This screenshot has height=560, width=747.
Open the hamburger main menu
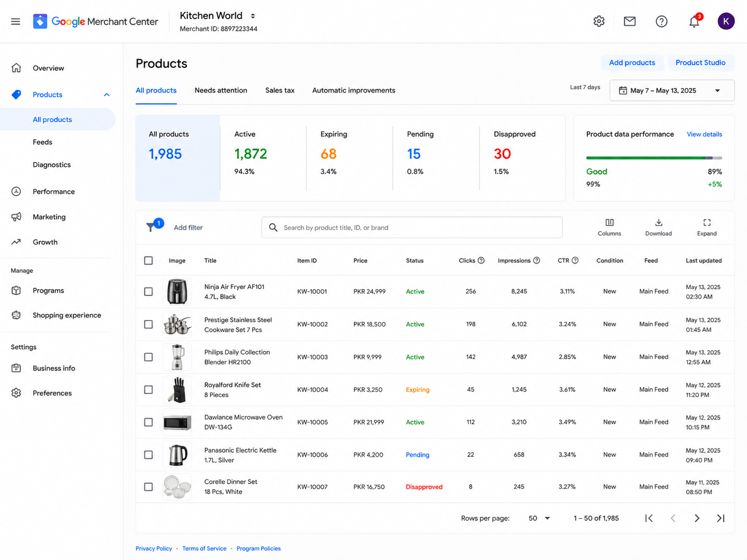[x=15, y=21]
